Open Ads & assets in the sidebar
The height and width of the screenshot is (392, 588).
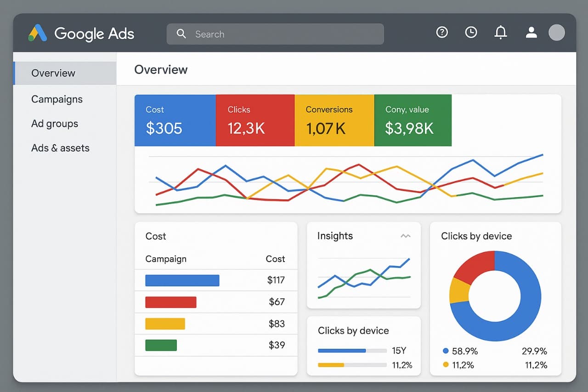(60, 148)
